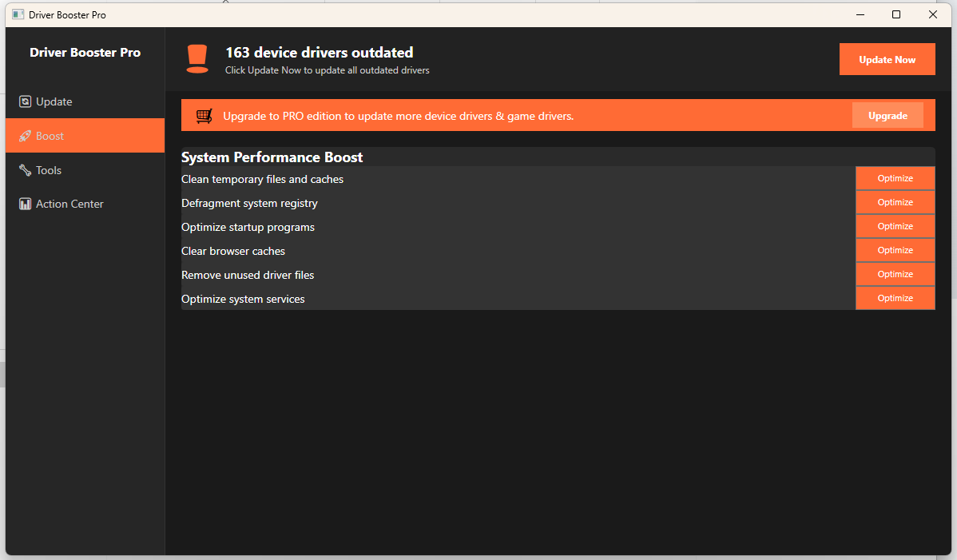Click the Upgrade button in the banner
The width and height of the screenshot is (957, 560).
tap(888, 115)
